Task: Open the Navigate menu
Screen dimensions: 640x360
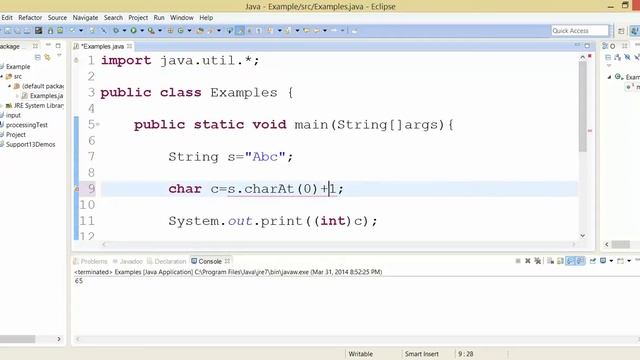Action: coord(85,18)
